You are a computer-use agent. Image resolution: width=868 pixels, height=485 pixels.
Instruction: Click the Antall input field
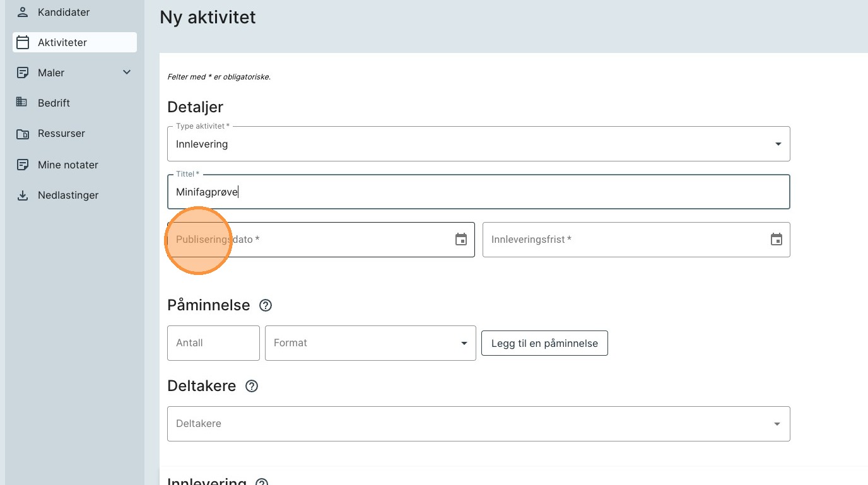coord(213,343)
